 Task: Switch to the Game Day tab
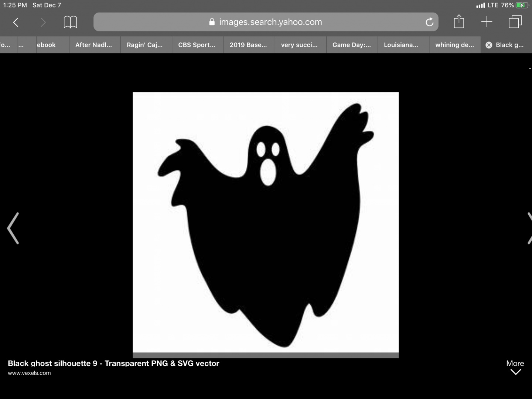351,45
